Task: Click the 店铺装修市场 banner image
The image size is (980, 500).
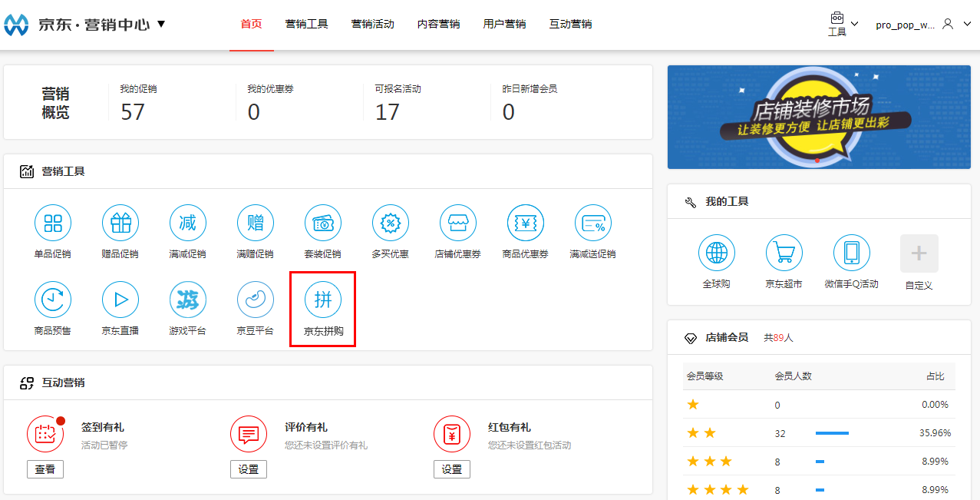Action: pyautogui.click(x=819, y=117)
